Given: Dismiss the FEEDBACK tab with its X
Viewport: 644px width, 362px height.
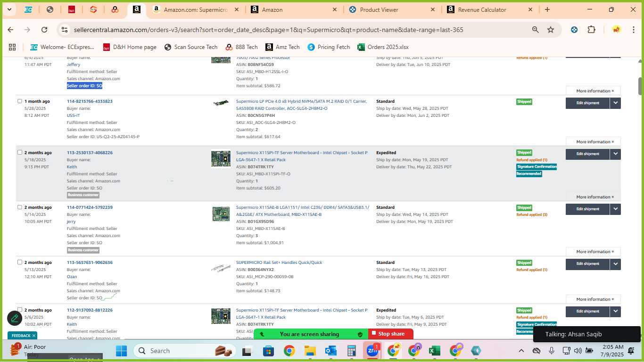Looking at the screenshot, I should click(34, 336).
